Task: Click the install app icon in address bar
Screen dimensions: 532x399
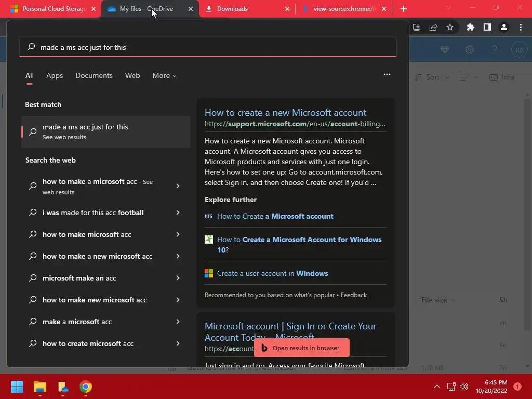Action: (417, 27)
